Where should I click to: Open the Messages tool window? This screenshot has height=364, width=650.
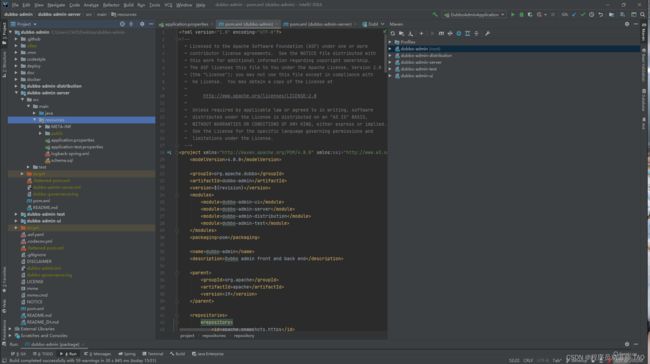(97, 354)
